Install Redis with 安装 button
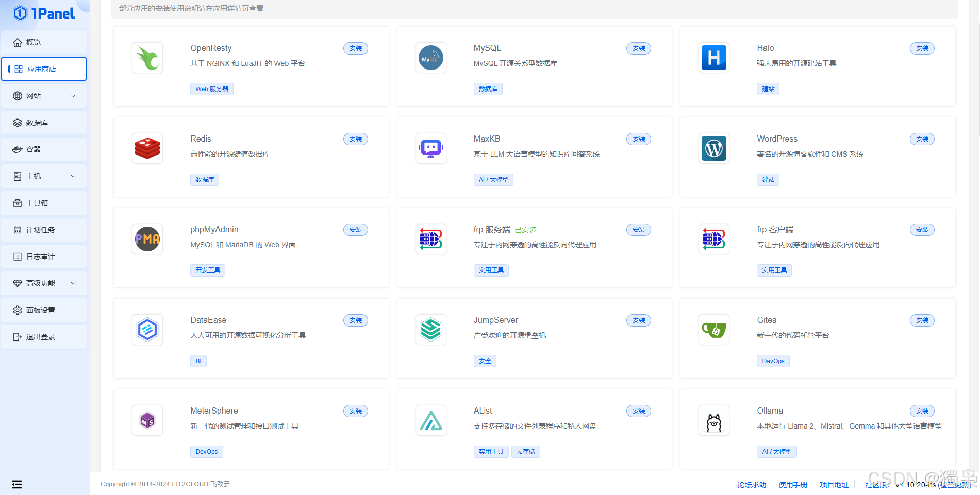The width and height of the screenshot is (980, 495). click(356, 139)
